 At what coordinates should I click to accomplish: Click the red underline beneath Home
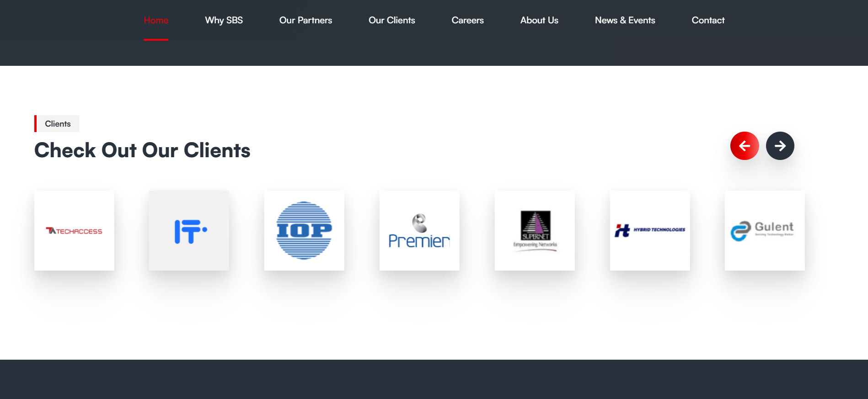tap(156, 40)
